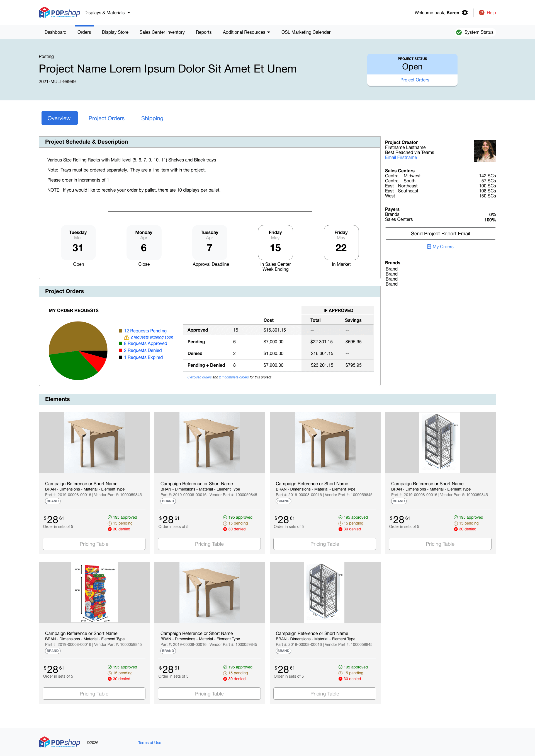Open the My Orders link
The image size is (535, 756).
[443, 247]
